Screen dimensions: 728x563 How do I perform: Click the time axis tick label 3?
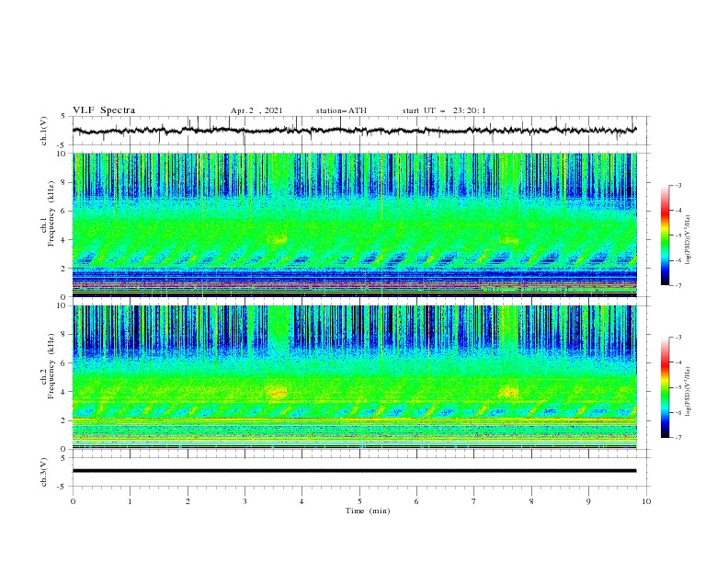click(245, 501)
